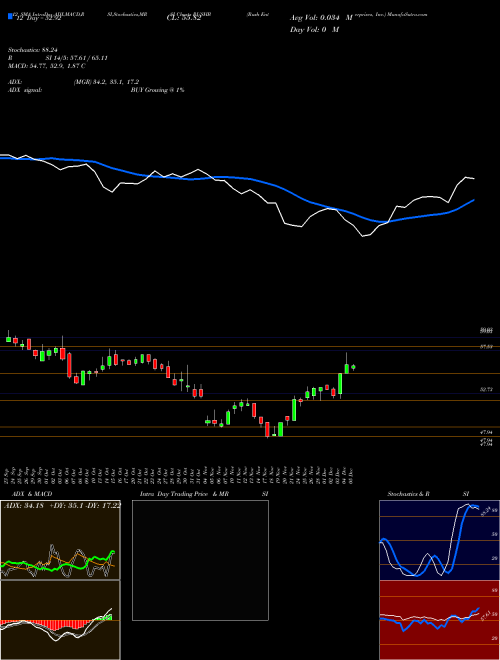The height and width of the screenshot is (660, 500).
Task: Click the 'Avg Vol: 0.034 M' text
Action: [x=321, y=18]
